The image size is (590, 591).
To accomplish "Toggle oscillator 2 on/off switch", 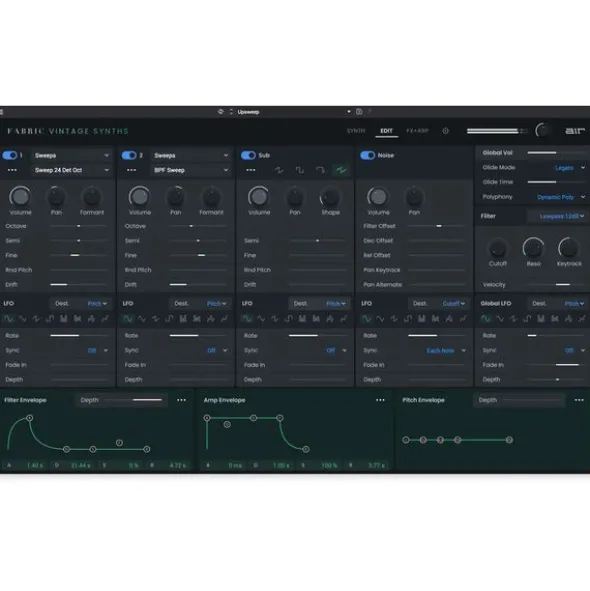I will pyautogui.click(x=129, y=155).
